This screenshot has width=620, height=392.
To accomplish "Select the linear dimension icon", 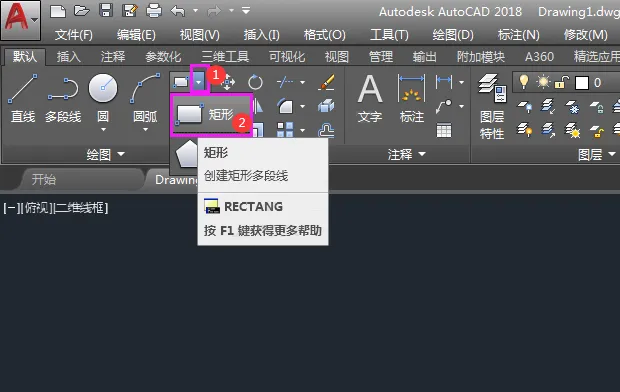I will [x=444, y=82].
